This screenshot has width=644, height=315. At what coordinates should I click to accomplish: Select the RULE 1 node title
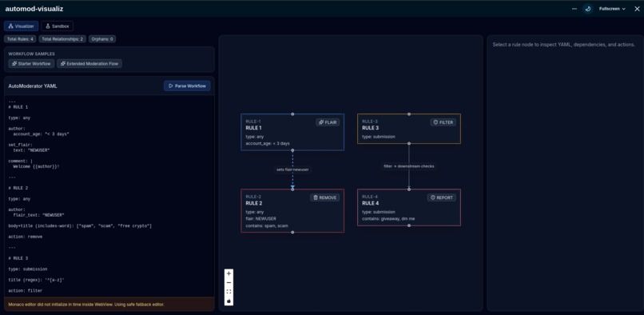click(x=254, y=128)
